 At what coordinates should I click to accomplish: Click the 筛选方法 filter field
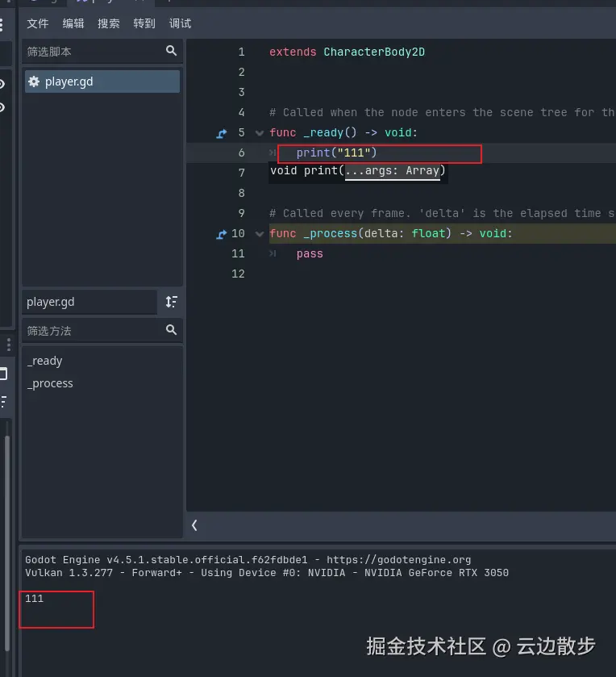click(x=102, y=331)
